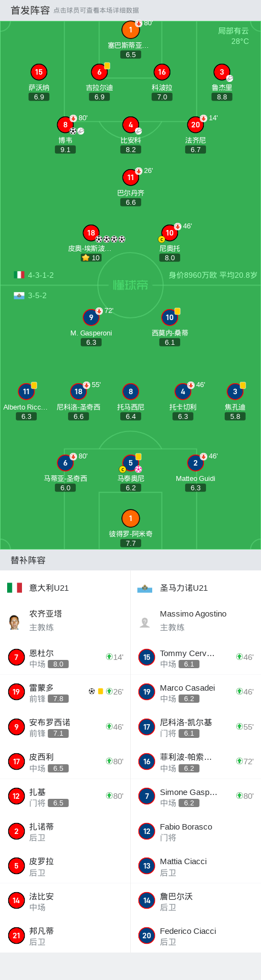Viewport: 261px width, 980px height.
Task: Tap captain number 5 马泰奥尼 icon
Action: [x=130, y=463]
